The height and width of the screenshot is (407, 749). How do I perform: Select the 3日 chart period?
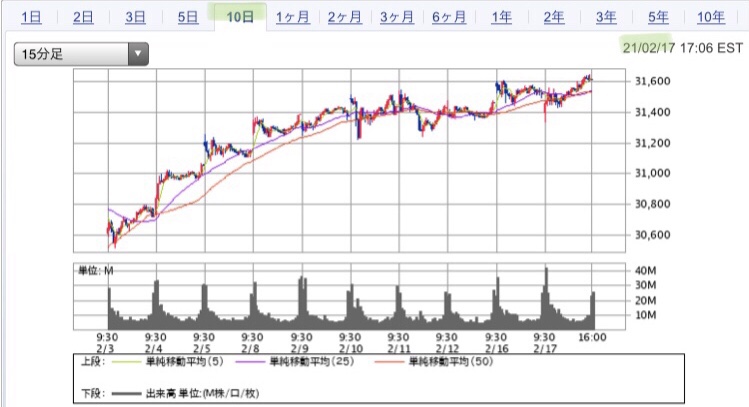tap(135, 18)
